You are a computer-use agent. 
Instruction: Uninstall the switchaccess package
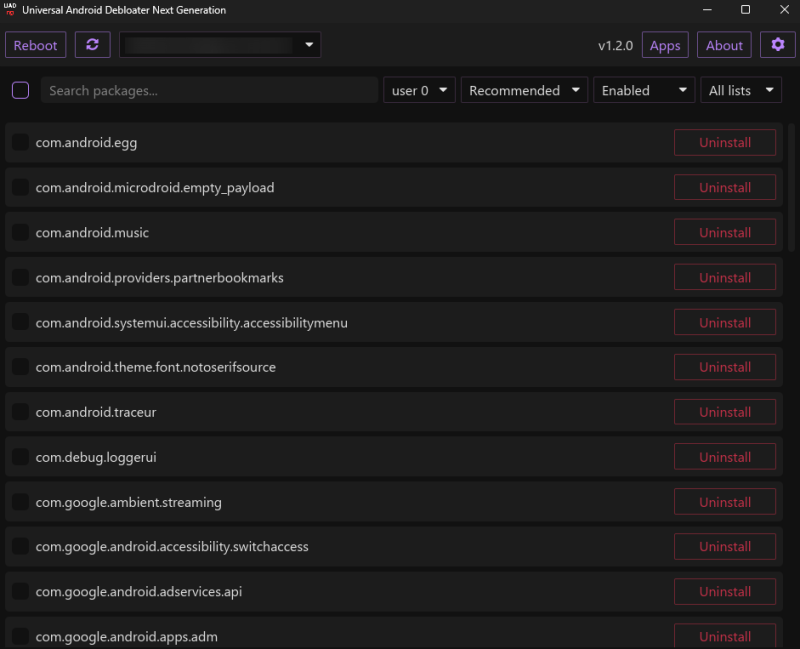point(725,546)
